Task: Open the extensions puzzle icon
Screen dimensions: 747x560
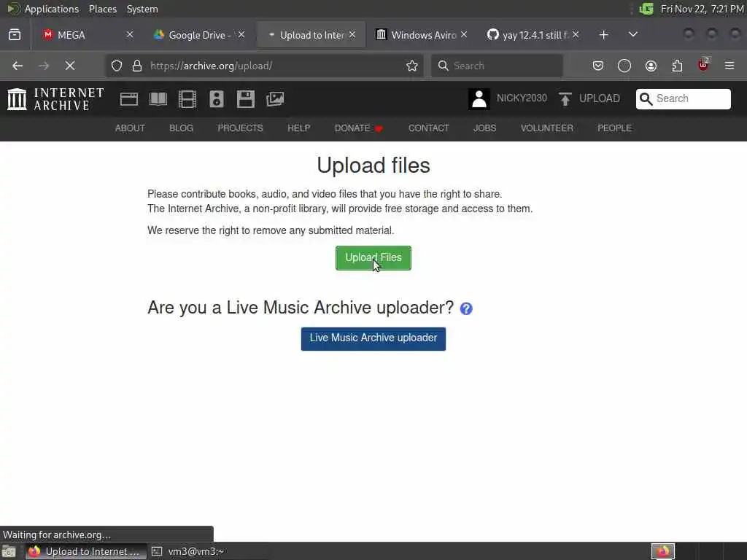Action: 677,66
